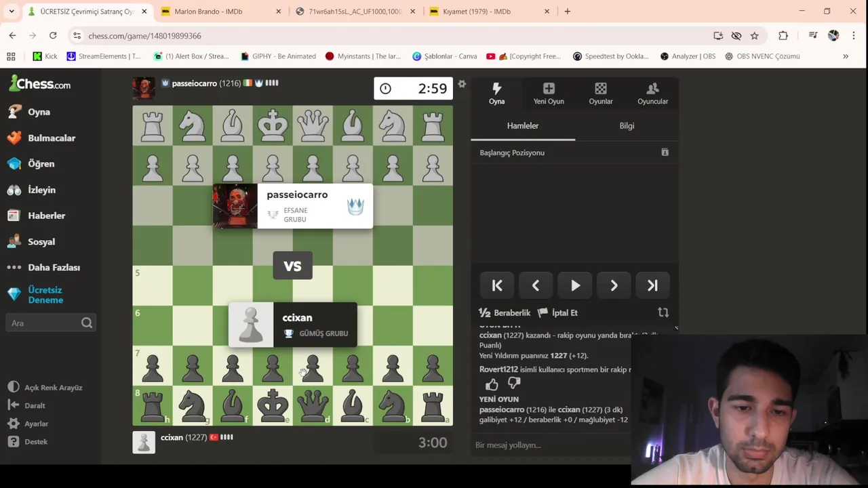This screenshot has width=868, height=488.
Task: Reload the page
Action: 53,36
